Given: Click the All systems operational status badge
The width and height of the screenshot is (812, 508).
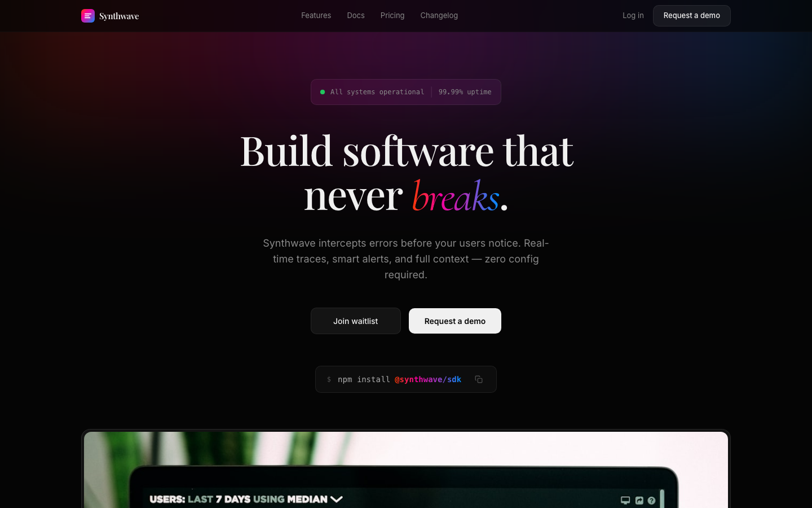Looking at the screenshot, I should (406, 92).
